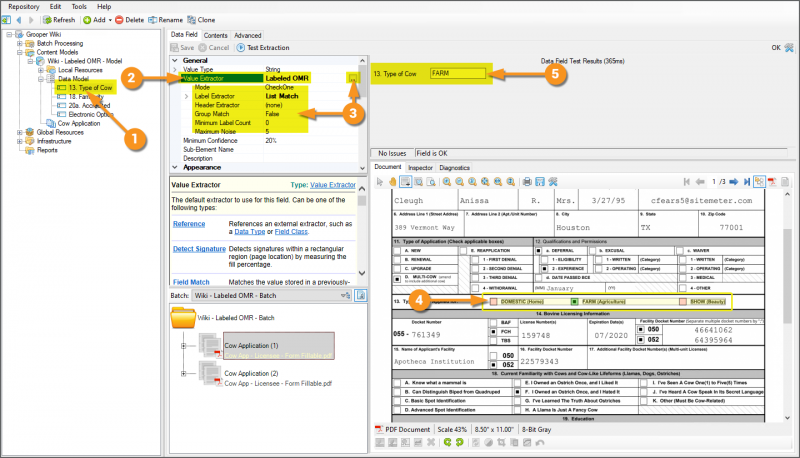Collapse the Grooper Wiki root node
The width and height of the screenshot is (800, 458).
coord(9,34)
